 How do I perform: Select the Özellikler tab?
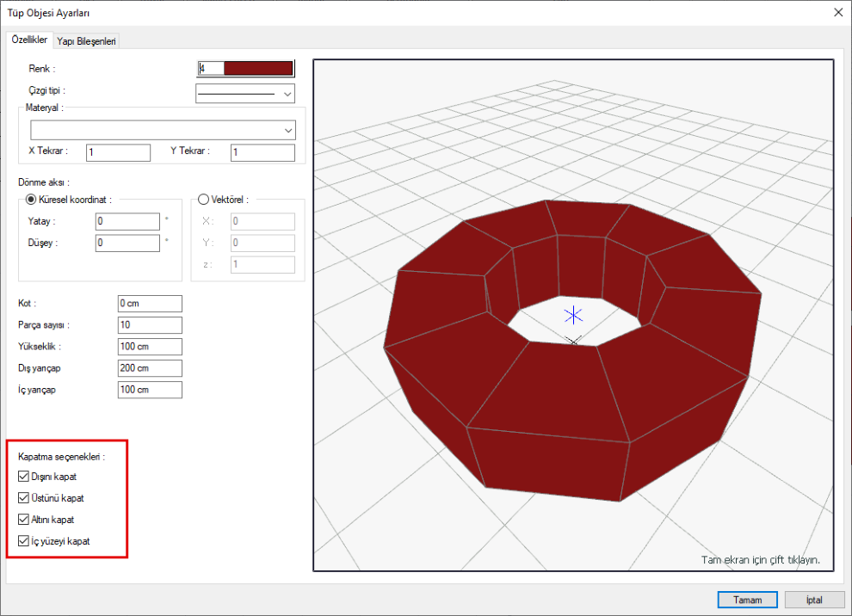pyautogui.click(x=29, y=40)
